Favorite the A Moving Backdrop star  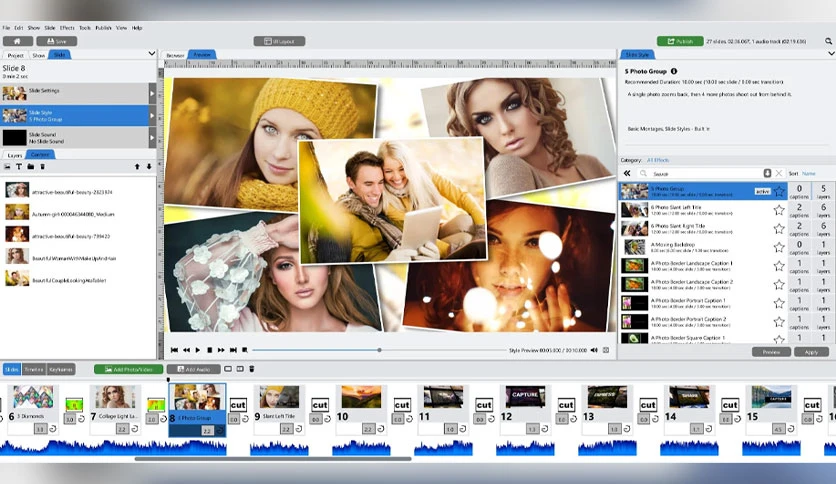click(x=779, y=247)
